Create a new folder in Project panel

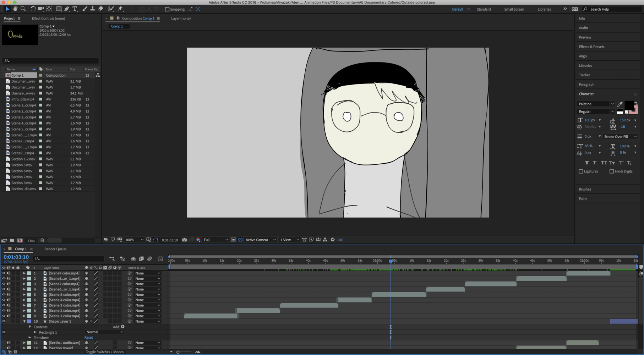click(x=12, y=240)
